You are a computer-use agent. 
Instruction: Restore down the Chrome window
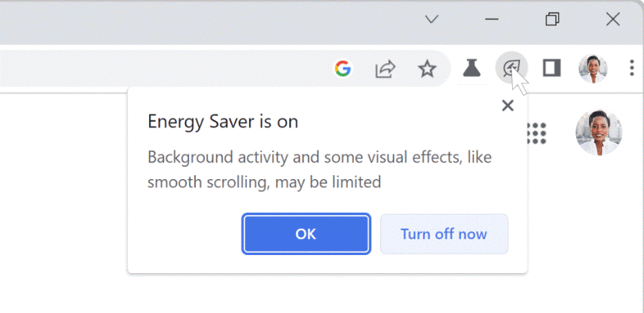coord(552,20)
